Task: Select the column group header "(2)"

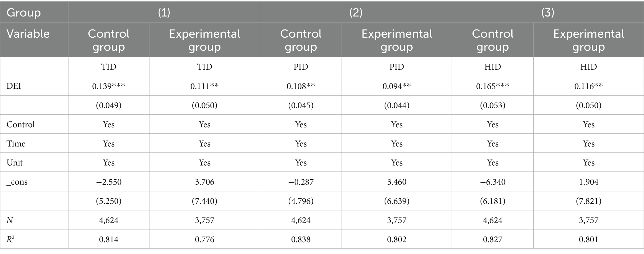Action: (356, 12)
